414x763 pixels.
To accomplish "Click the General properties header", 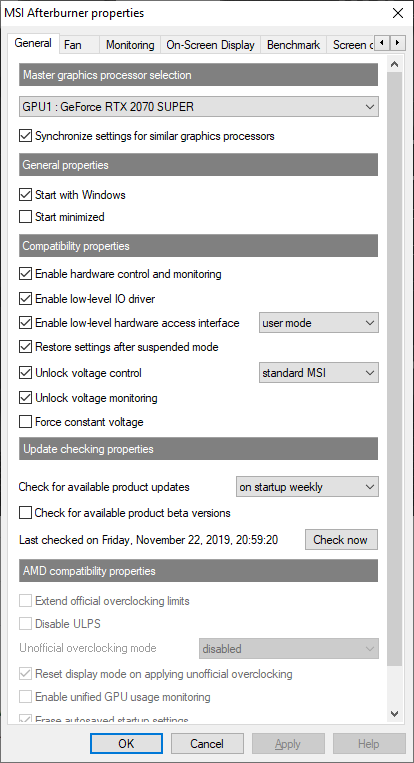I will point(198,164).
